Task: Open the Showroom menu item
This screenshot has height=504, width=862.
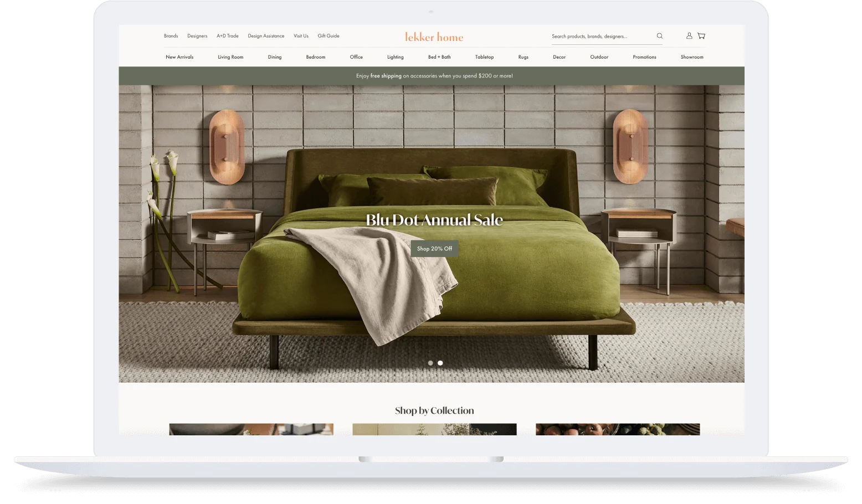Action: pyautogui.click(x=692, y=57)
